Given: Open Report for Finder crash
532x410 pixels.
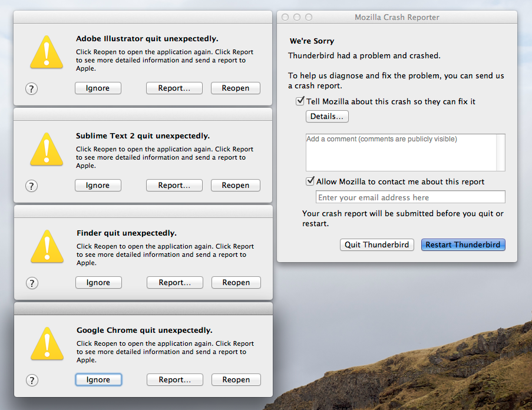Looking at the screenshot, I should click(x=175, y=283).
